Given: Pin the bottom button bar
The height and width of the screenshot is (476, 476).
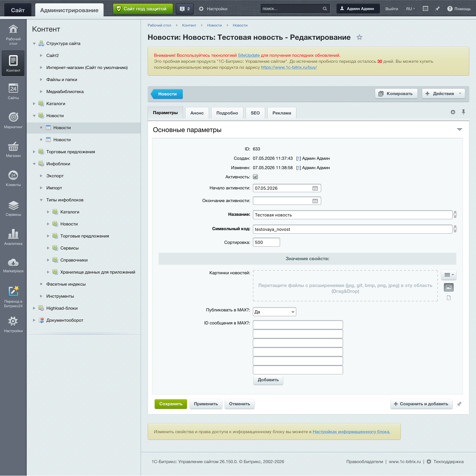Looking at the screenshot, I should pyautogui.click(x=459, y=404).
